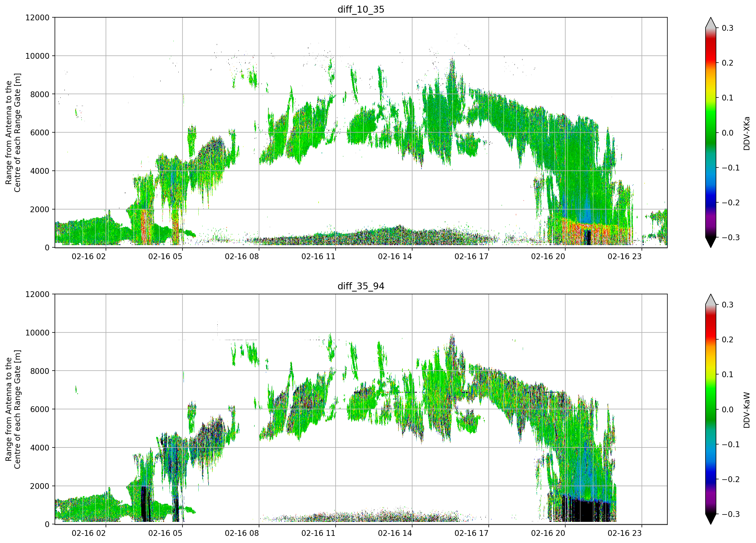Click the 0.0 tick on DDV-XKa colorbar
This screenshot has width=756, height=543.
[727, 133]
